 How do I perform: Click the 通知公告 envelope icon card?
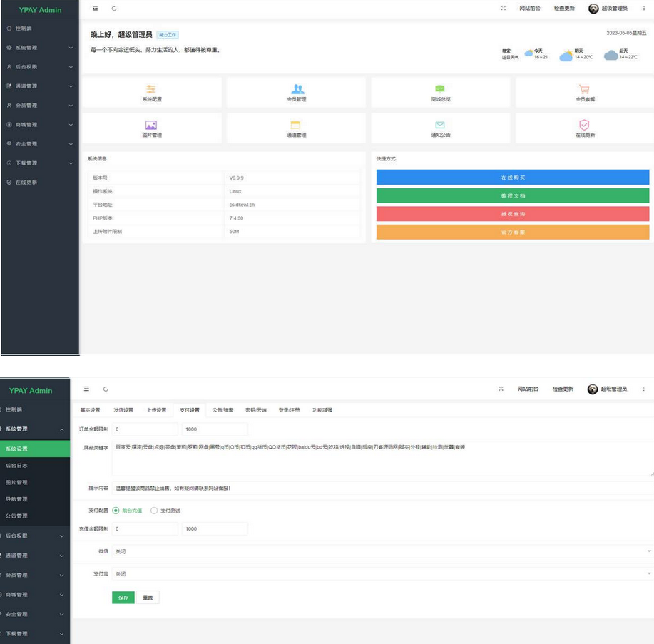440,125
